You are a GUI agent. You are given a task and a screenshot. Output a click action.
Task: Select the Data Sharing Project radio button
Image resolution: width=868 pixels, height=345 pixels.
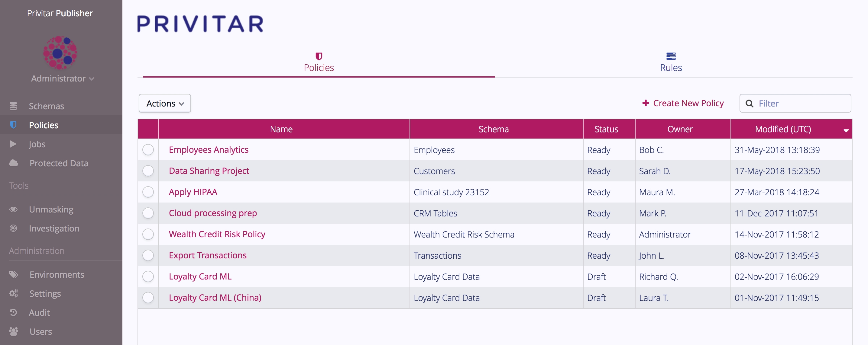[x=148, y=171]
